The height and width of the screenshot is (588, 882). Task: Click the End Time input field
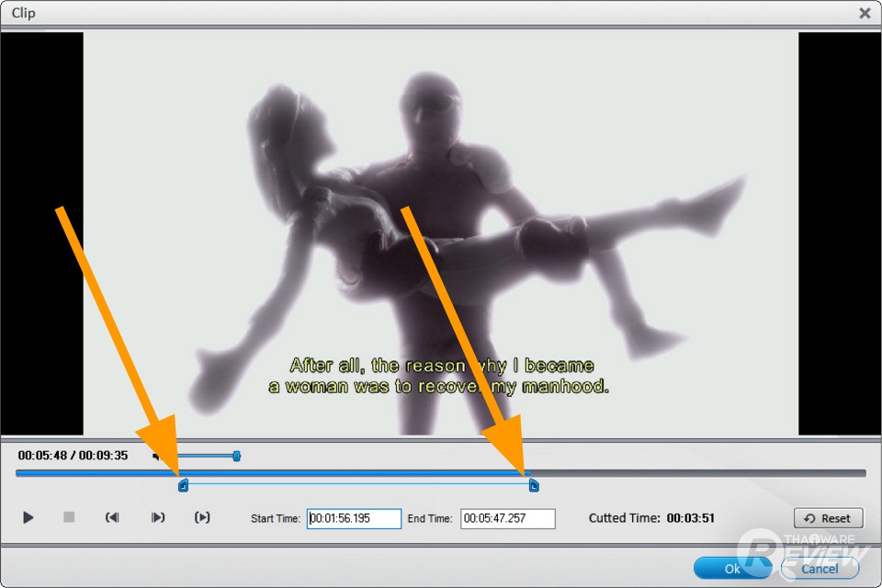(507, 518)
